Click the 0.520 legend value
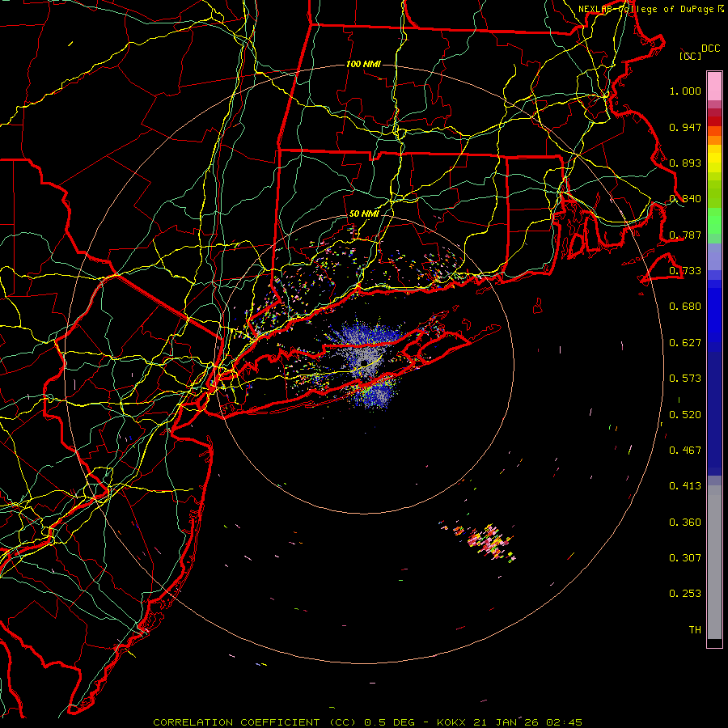The image size is (728, 728). click(685, 415)
